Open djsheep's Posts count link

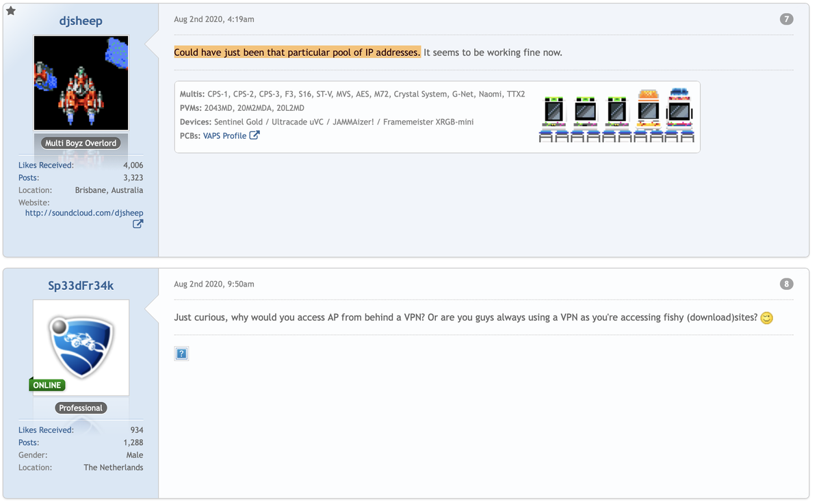[x=29, y=178]
